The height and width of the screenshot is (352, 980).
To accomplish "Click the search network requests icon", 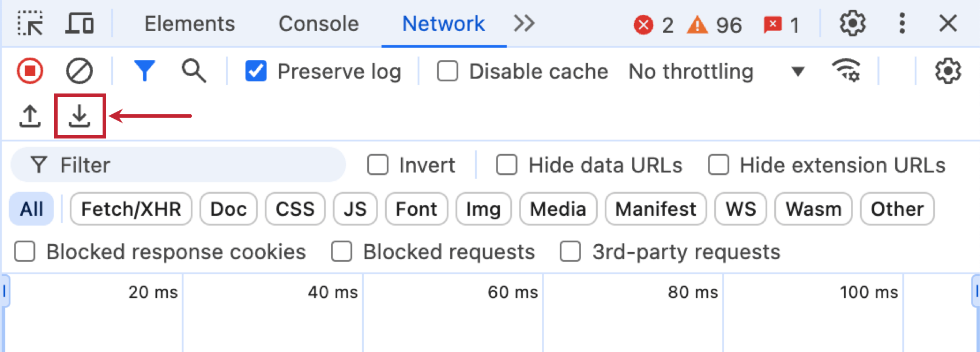I will tap(193, 71).
